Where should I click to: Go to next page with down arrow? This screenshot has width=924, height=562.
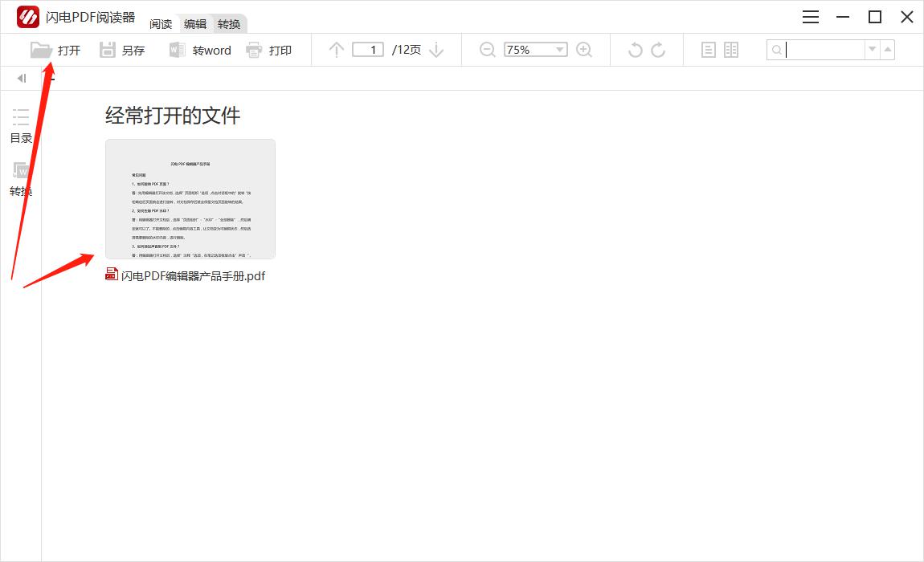pyautogui.click(x=436, y=50)
